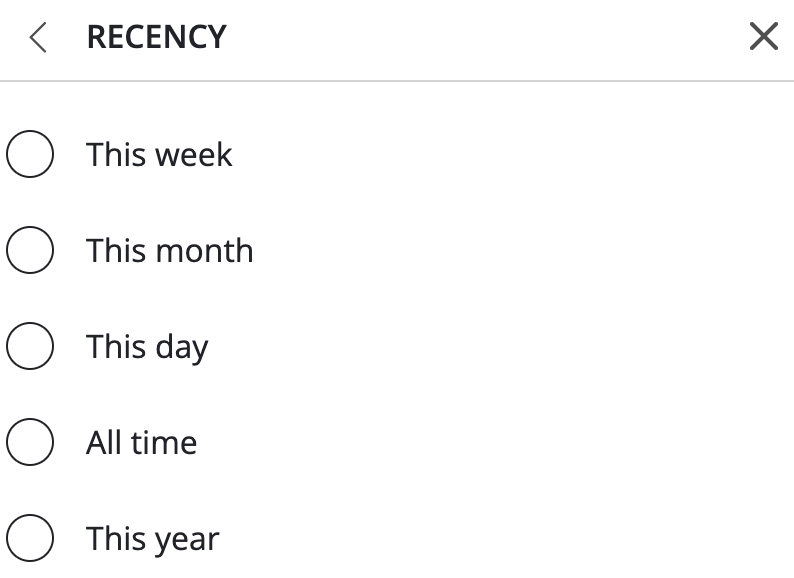Image resolution: width=794 pixels, height=578 pixels.
Task: Click the "All time" label text
Action: 141,443
